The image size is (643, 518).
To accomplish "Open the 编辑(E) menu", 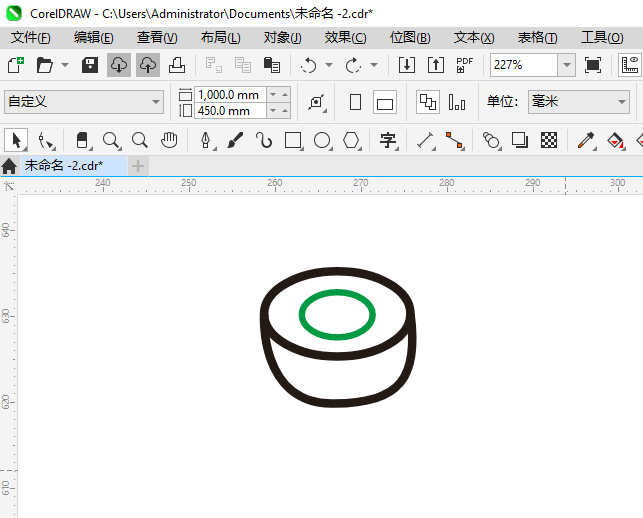I will pos(93,38).
